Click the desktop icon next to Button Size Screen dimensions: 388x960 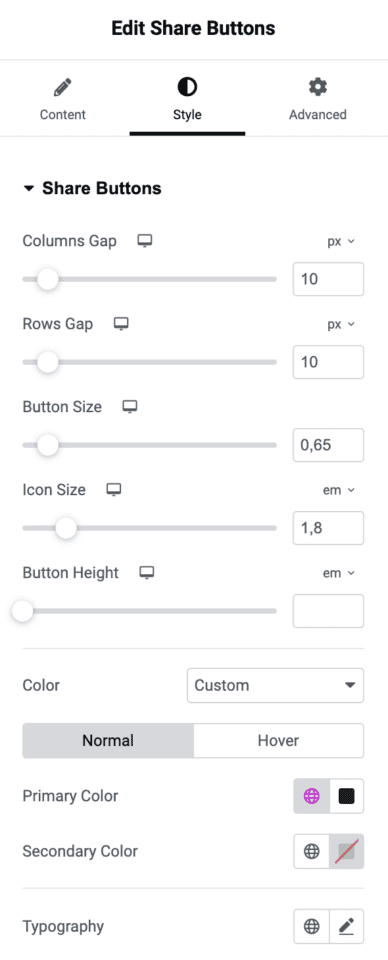(x=130, y=407)
